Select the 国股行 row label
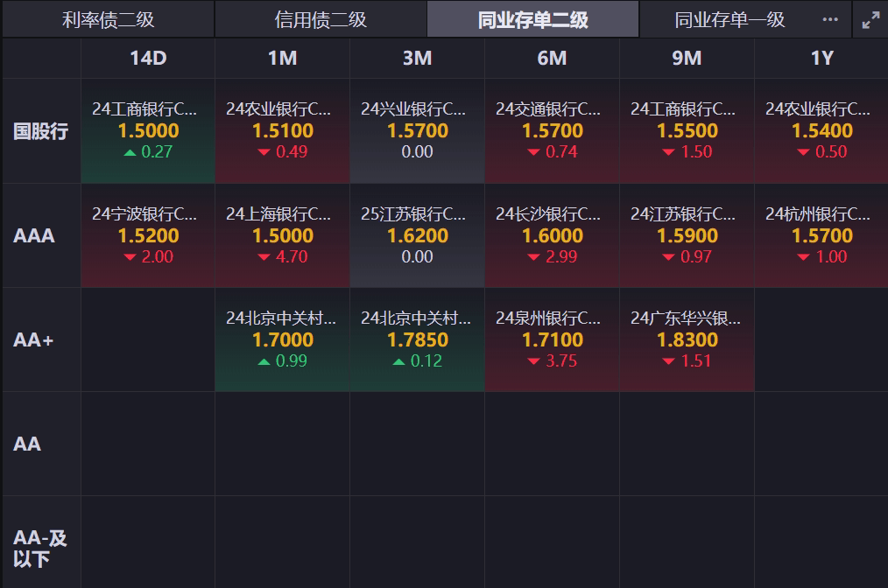This screenshot has width=888, height=588. coord(40,131)
